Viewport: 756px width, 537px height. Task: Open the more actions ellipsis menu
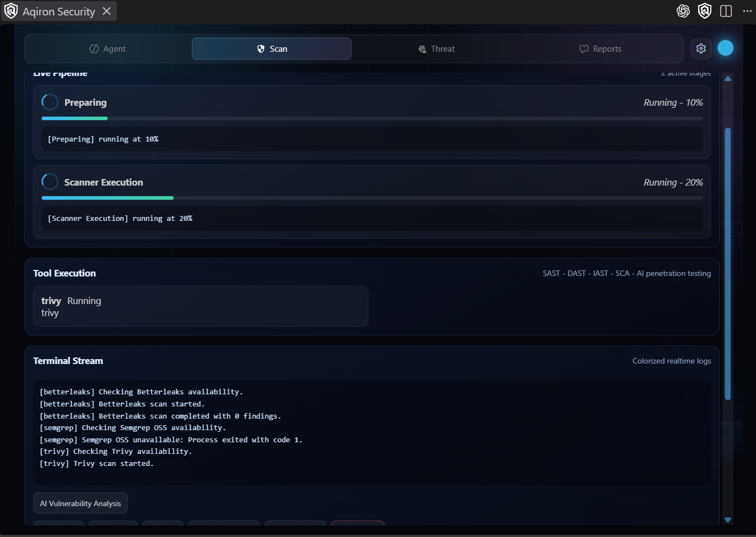tap(747, 11)
